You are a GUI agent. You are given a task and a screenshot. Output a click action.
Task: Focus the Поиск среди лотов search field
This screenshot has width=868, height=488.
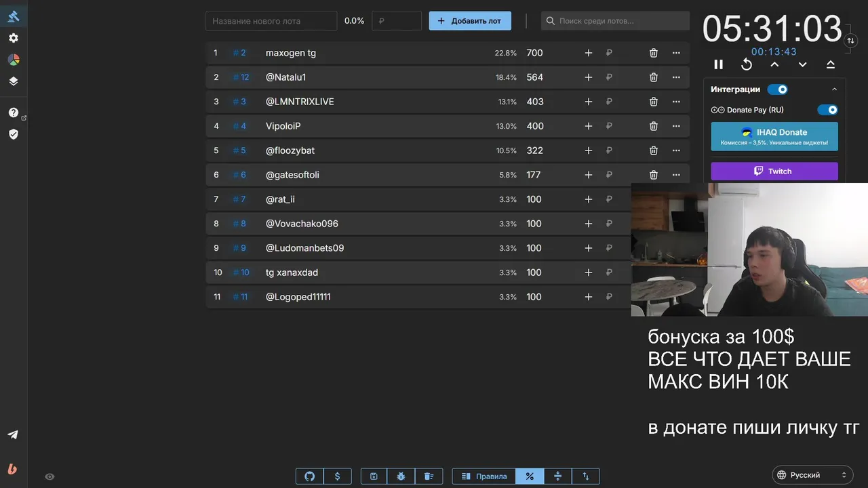(615, 21)
